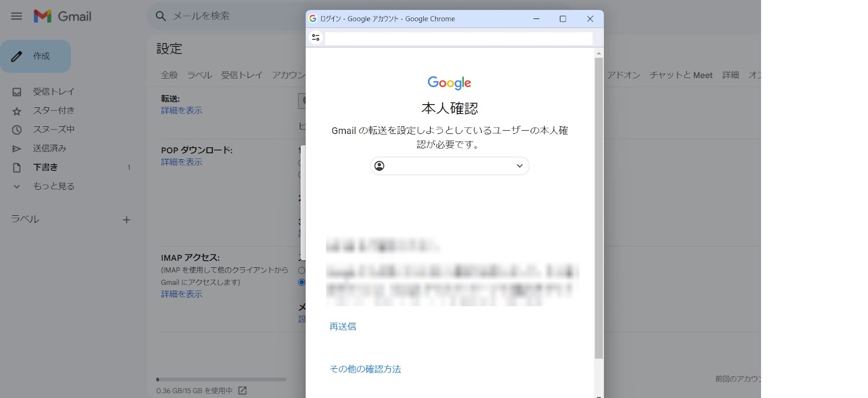The image size is (868, 398).
Task: Click the 本人確認 heading in popup
Action: click(x=450, y=108)
